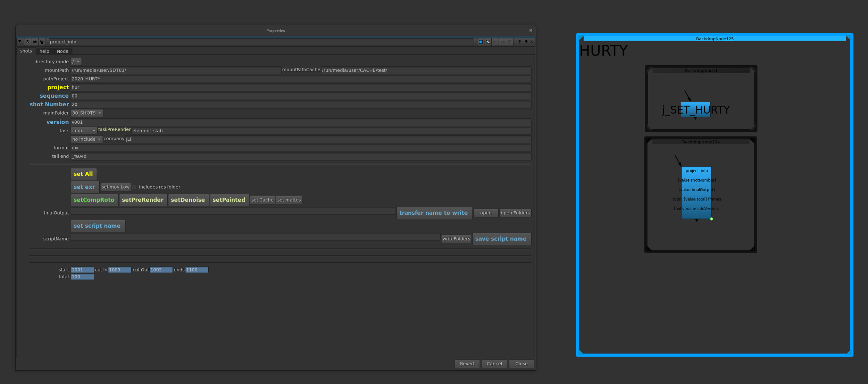Open the node help question-mark icon
The image size is (868, 384).
click(519, 42)
